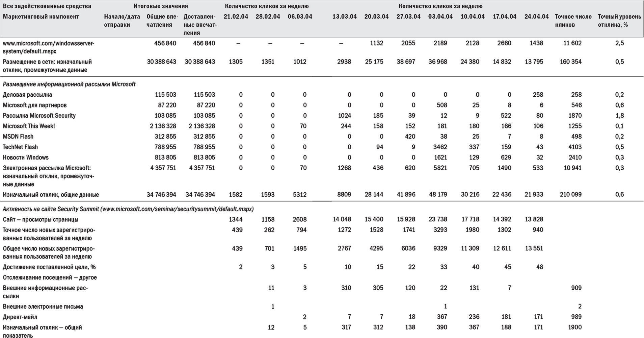644x338 pixels.
Task: Select the www.microsoft.com/windowsserversystem/default.mspx row label
Action: pos(49,47)
